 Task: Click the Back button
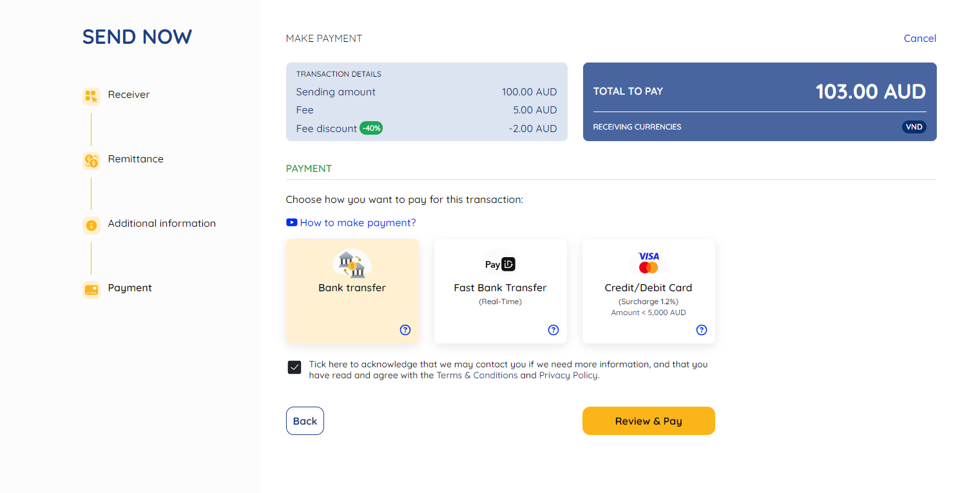[305, 420]
